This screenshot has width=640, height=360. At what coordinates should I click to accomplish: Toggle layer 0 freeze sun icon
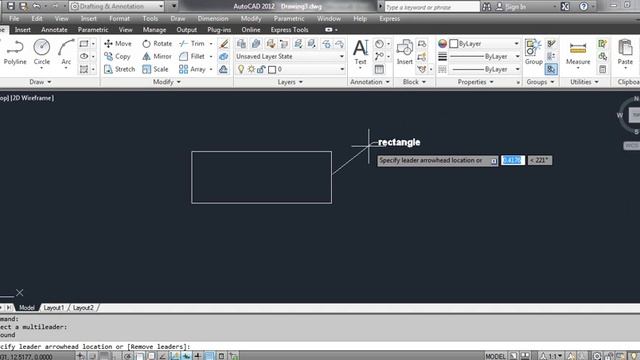click(x=251, y=69)
